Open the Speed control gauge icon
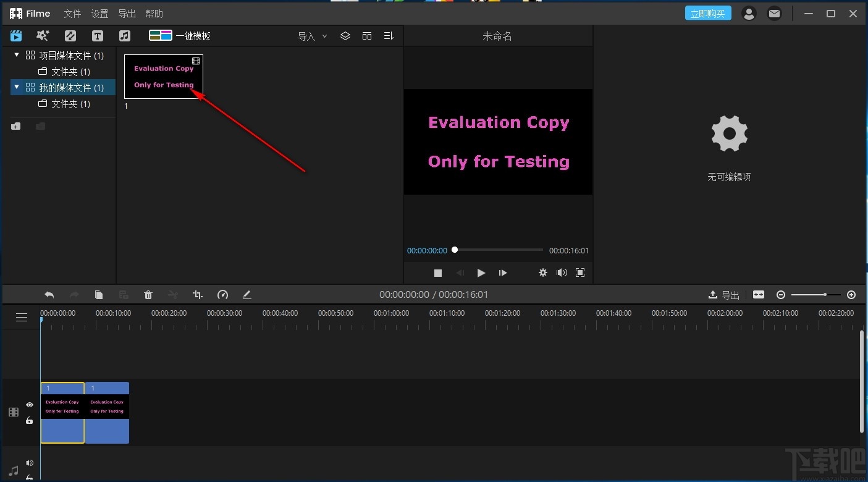Viewport: 868px width, 482px height. [223, 295]
